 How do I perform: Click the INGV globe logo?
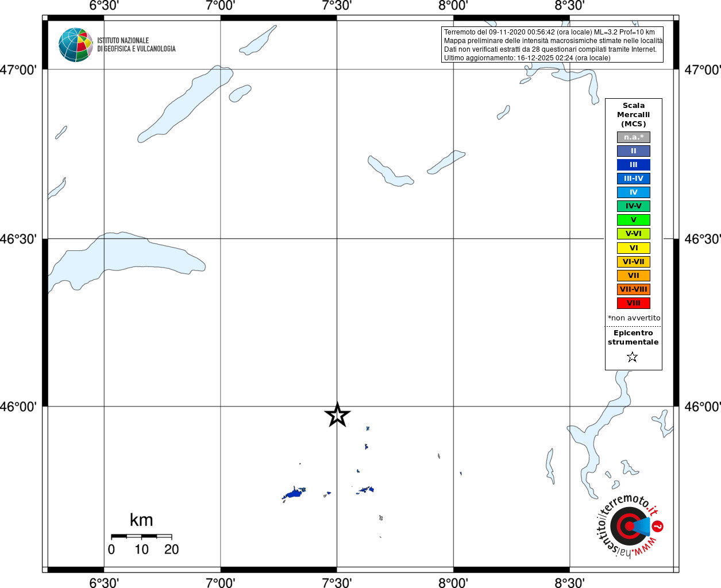click(x=76, y=45)
